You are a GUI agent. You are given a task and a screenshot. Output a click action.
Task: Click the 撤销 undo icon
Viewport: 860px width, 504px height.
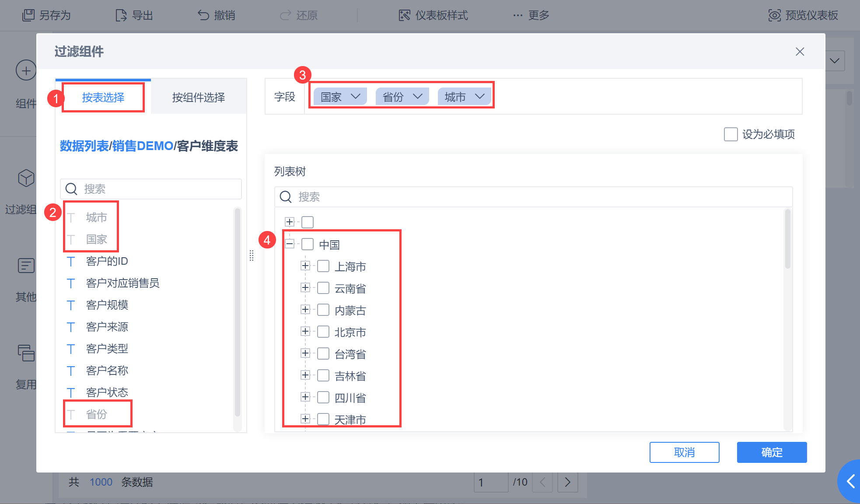click(x=203, y=15)
